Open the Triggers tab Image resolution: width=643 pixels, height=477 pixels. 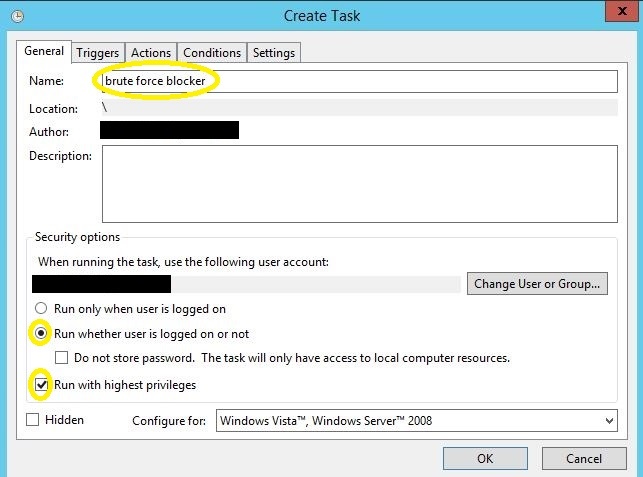[98, 53]
